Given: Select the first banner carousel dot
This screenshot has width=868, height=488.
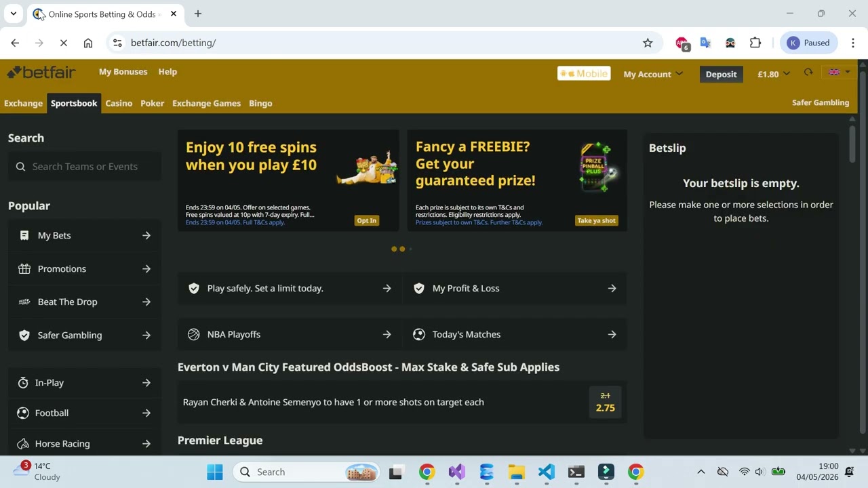Looking at the screenshot, I should click(394, 249).
